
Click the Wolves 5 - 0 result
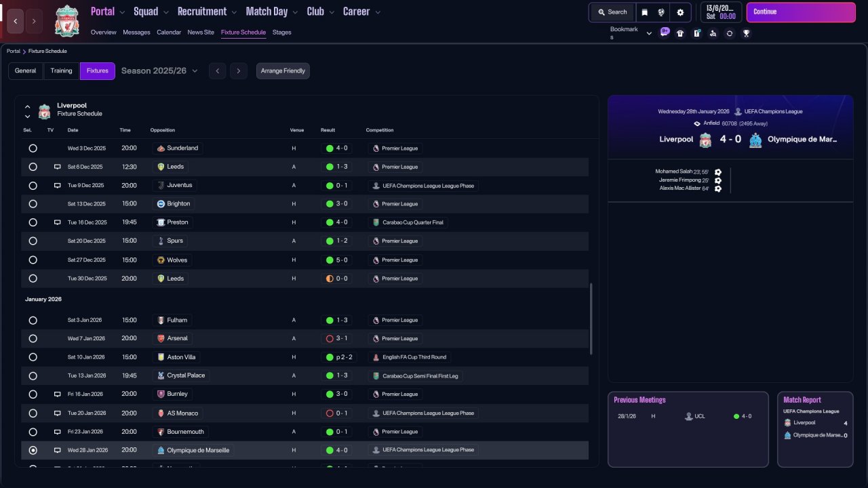337,260
